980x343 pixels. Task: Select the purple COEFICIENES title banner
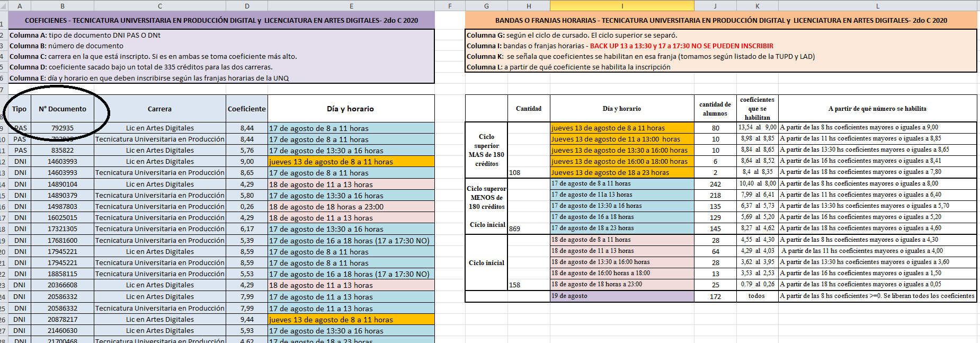221,20
